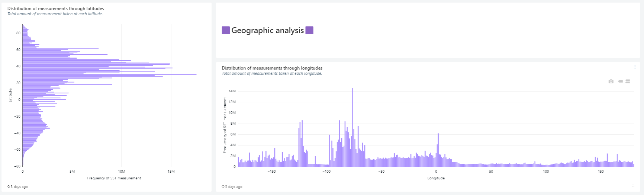The height and width of the screenshot is (195, 644).
Task: Click the purple square left of Geographic analysis
Action: point(226,31)
